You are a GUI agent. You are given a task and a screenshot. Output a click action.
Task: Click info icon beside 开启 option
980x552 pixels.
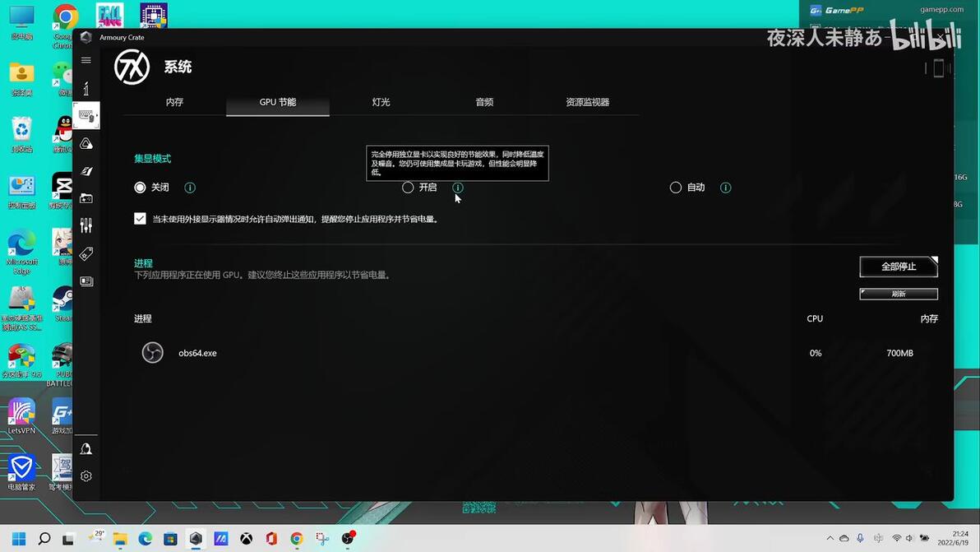pyautogui.click(x=457, y=188)
